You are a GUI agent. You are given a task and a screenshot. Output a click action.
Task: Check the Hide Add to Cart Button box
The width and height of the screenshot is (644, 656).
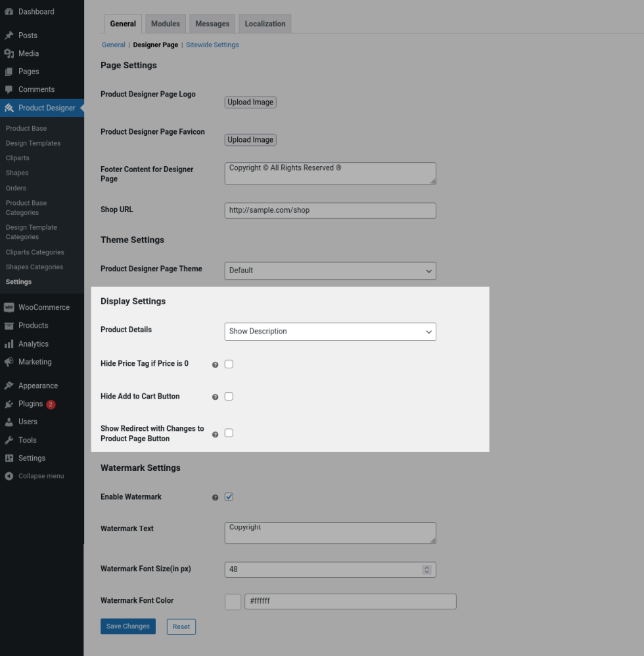tap(229, 397)
